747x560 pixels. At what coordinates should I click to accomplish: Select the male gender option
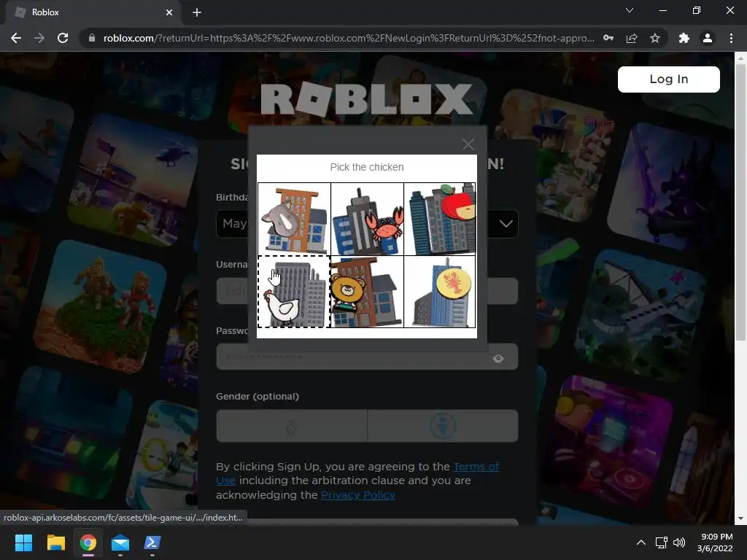tap(443, 426)
